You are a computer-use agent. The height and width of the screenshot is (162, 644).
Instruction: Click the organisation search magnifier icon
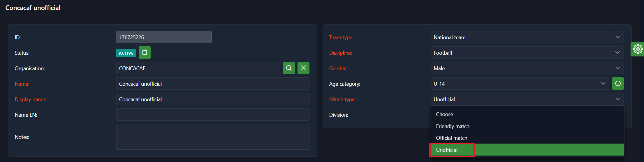pos(289,68)
